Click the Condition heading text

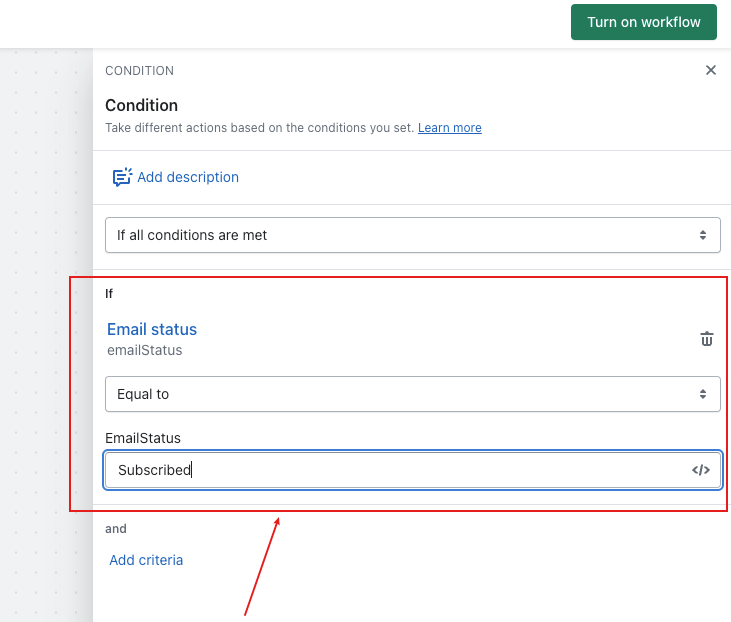(x=141, y=105)
